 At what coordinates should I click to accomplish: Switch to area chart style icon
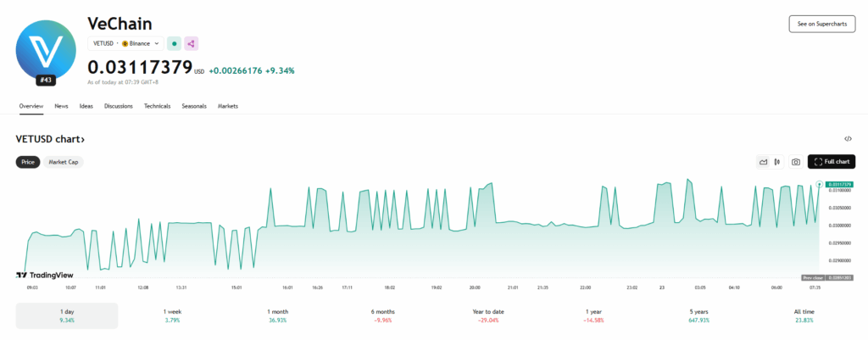point(764,162)
